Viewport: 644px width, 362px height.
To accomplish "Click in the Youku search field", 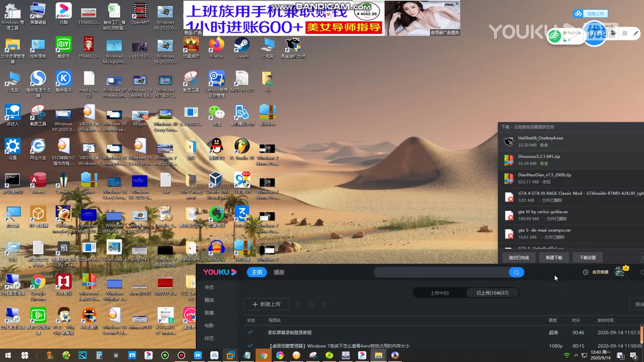I will click(441, 272).
